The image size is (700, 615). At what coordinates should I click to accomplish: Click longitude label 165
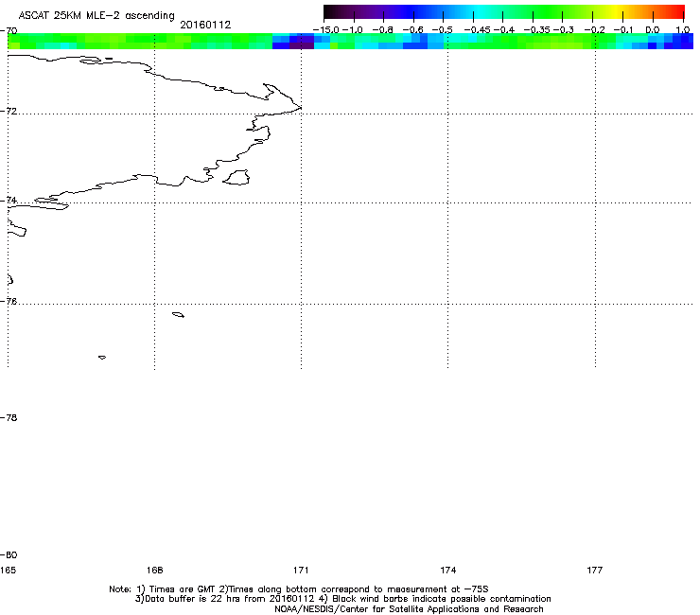(8, 570)
